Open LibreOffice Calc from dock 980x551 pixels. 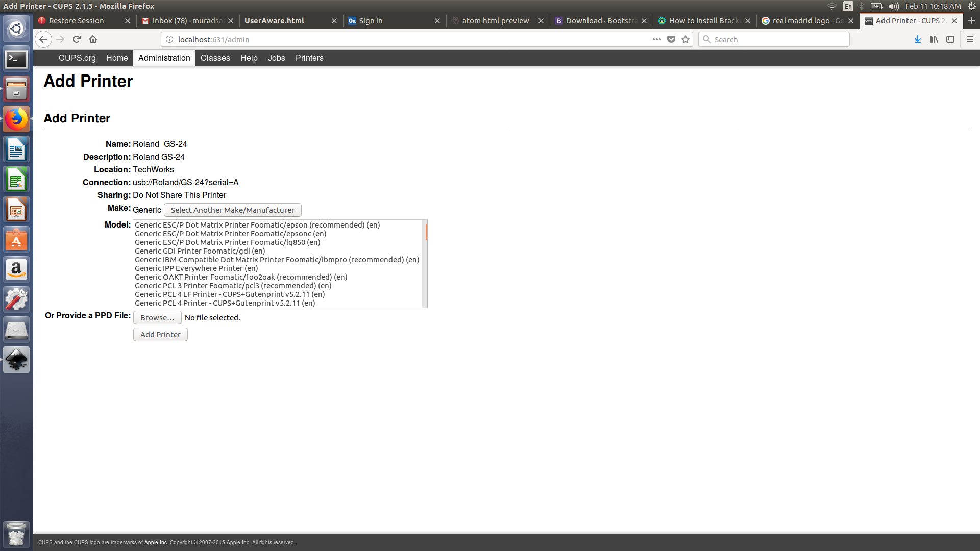pyautogui.click(x=16, y=180)
